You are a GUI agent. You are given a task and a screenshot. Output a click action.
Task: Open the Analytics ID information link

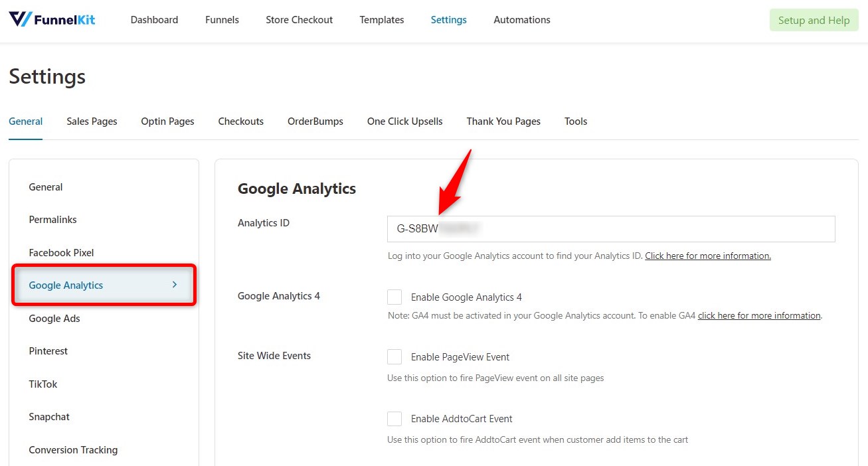(707, 256)
